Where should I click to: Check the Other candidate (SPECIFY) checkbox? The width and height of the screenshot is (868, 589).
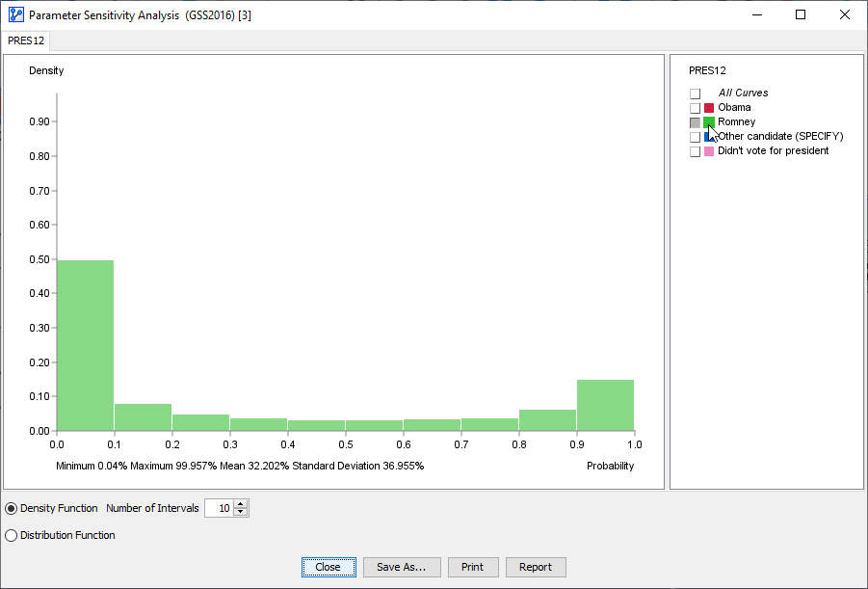tap(695, 136)
